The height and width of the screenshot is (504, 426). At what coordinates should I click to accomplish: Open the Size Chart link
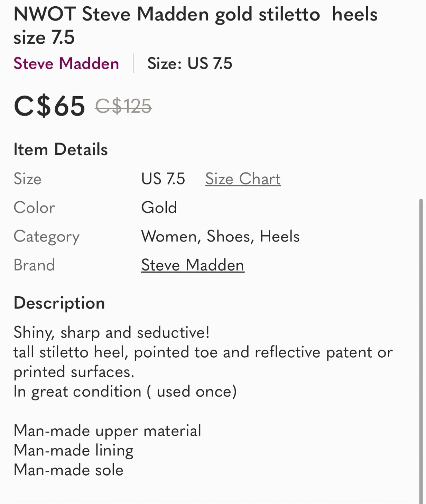pos(243,179)
